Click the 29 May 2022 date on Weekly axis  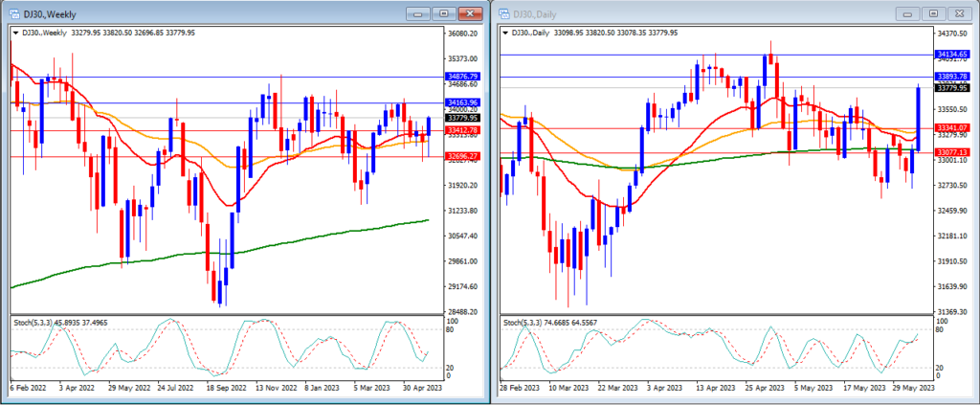[x=129, y=388]
